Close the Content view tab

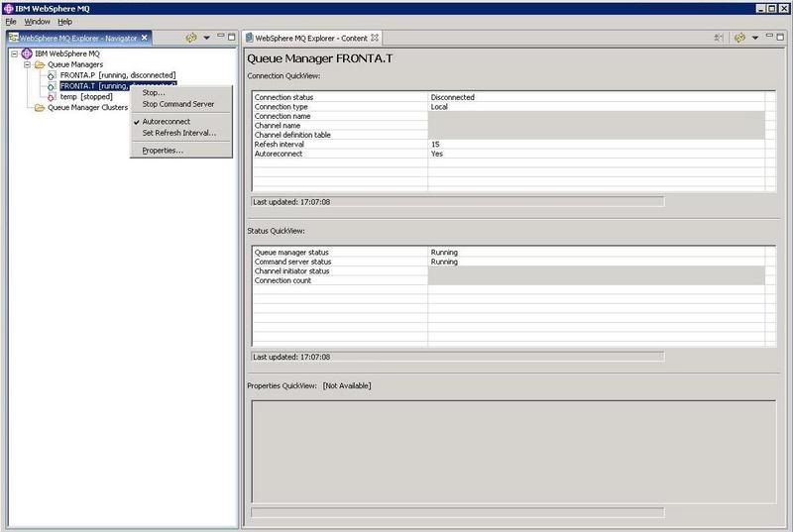(375, 38)
